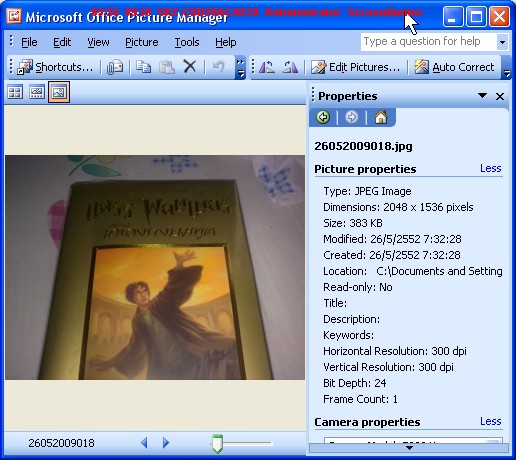
Task: Apply Auto Correct to picture
Action: (x=454, y=67)
